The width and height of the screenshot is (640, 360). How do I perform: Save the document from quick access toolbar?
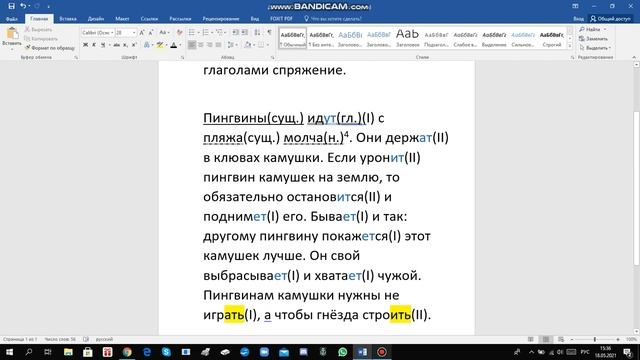[11, 6]
